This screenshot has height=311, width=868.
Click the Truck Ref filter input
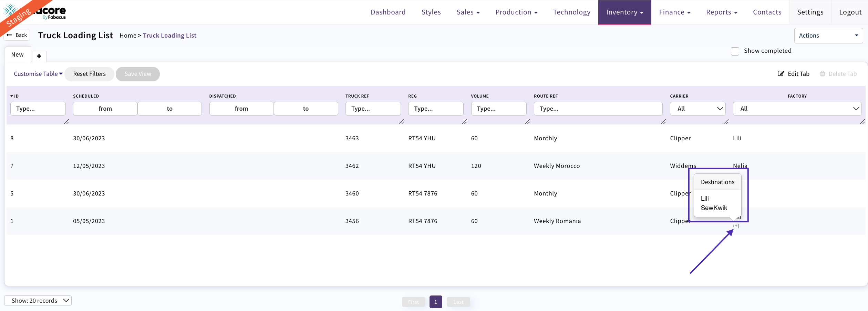[x=373, y=109]
